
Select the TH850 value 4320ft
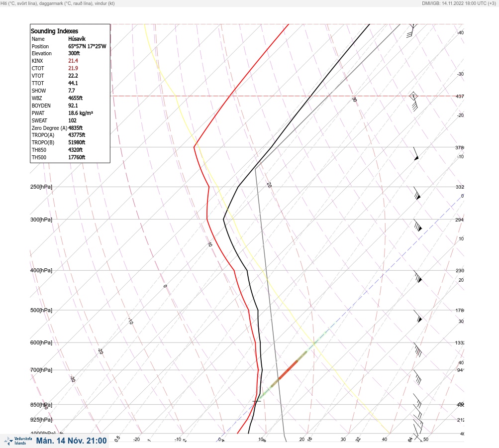click(x=76, y=150)
